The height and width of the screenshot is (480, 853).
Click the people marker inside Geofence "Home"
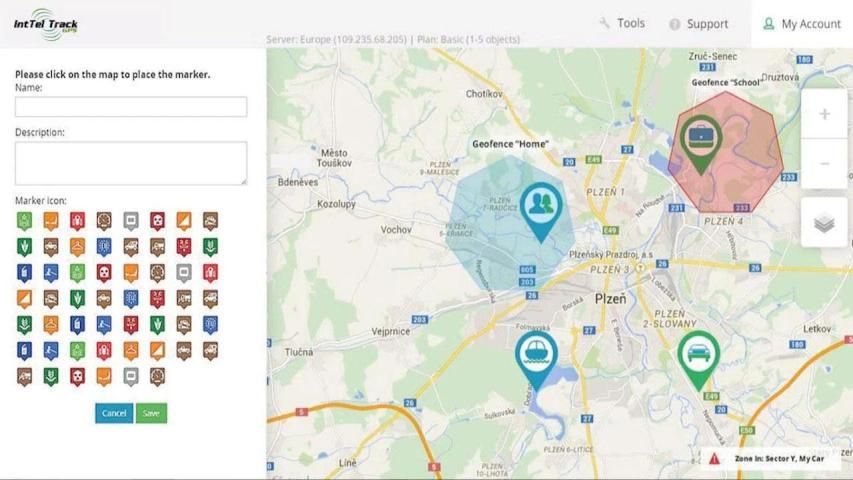point(540,205)
